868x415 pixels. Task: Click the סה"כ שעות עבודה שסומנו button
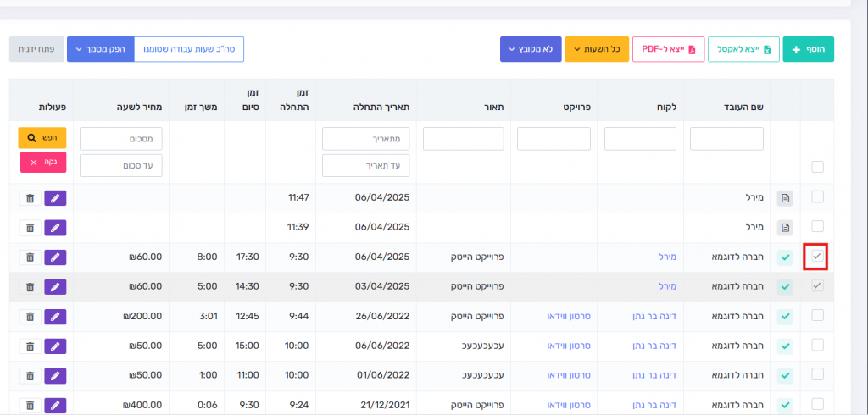click(189, 49)
